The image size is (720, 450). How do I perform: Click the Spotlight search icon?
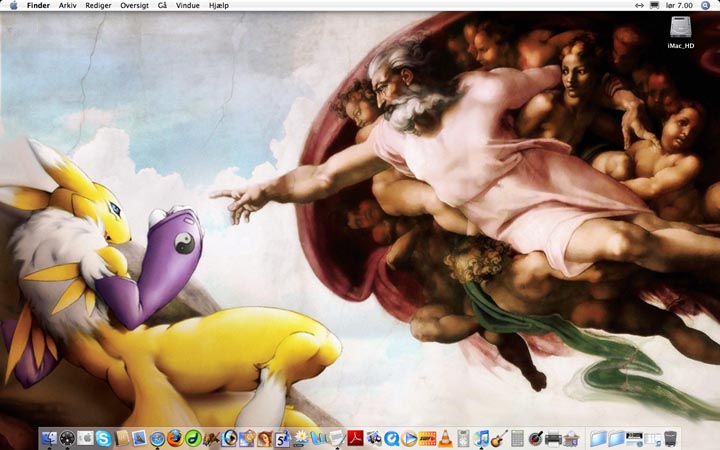coord(705,6)
